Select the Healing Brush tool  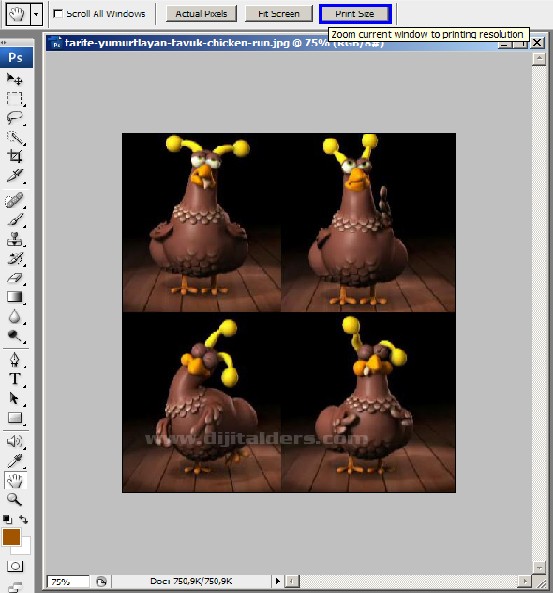[x=15, y=200]
